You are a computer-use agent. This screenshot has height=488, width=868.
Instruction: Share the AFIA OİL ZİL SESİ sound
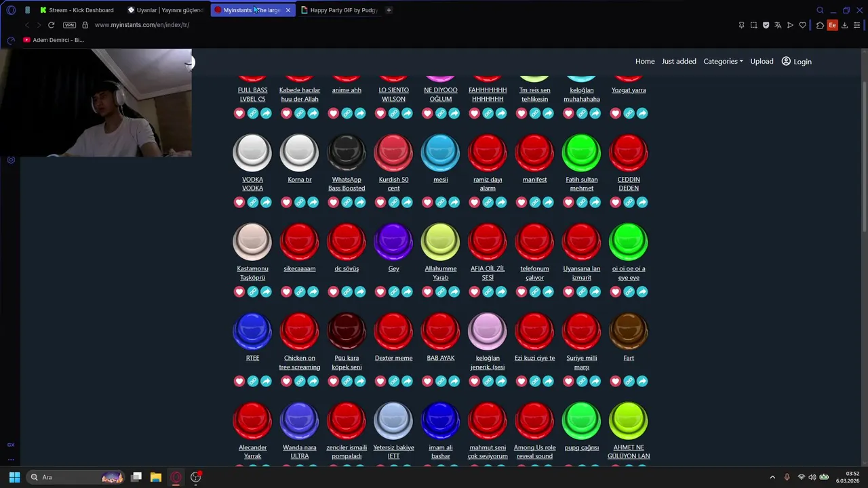tap(501, 292)
